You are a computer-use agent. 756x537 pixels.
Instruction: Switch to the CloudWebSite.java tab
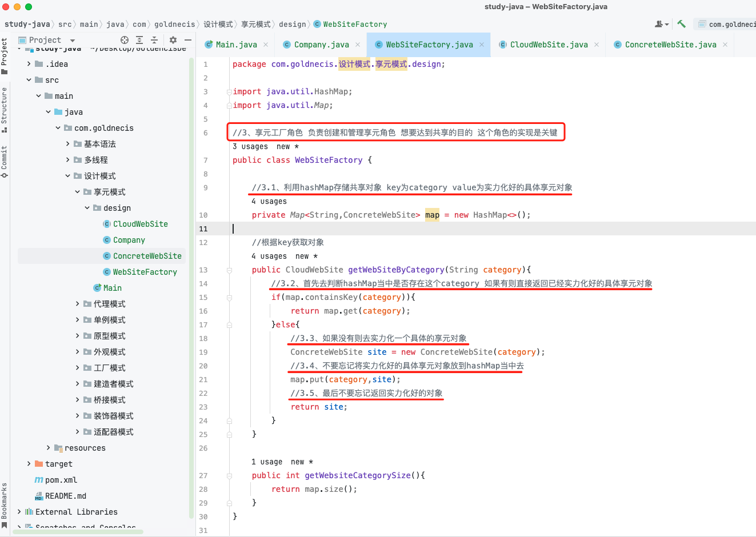tap(549, 45)
